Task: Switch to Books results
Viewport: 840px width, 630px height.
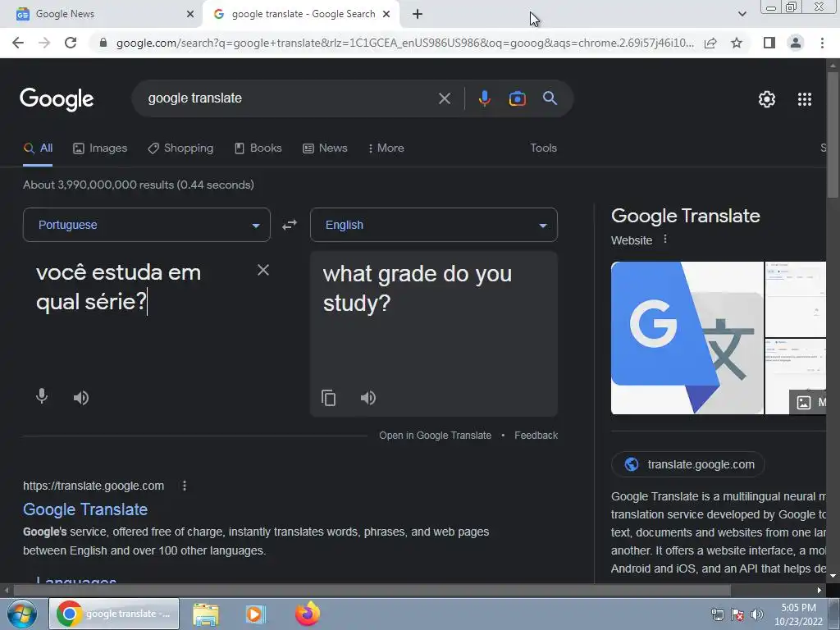Action: click(x=258, y=148)
